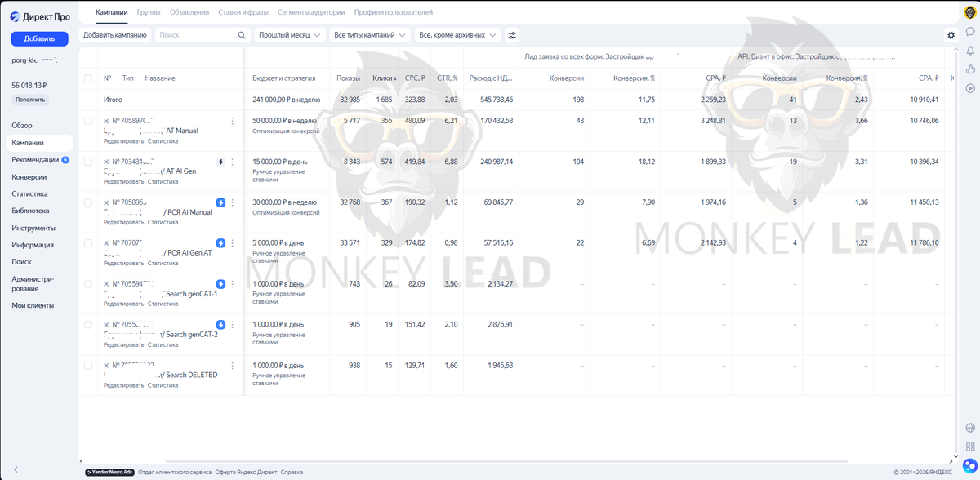Check the Search DELETED campaign checkbox

click(88, 366)
